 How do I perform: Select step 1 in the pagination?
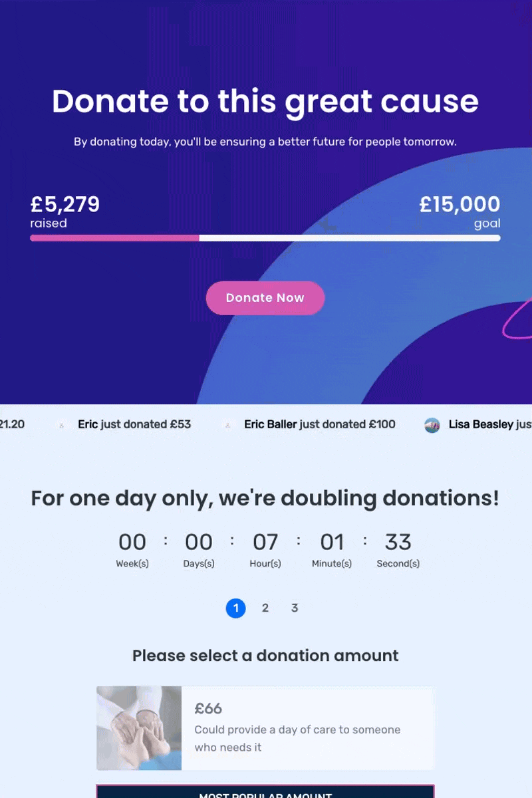236,608
